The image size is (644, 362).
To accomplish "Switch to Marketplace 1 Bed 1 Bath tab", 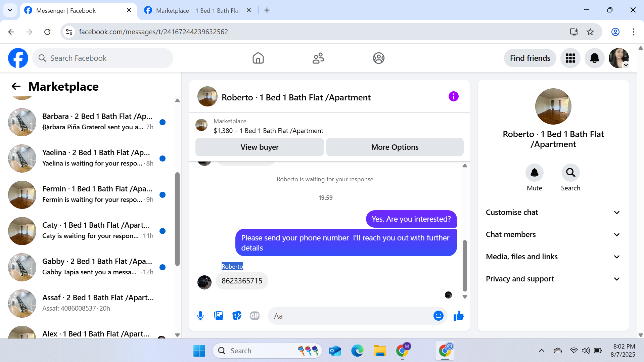I will 197,11.
